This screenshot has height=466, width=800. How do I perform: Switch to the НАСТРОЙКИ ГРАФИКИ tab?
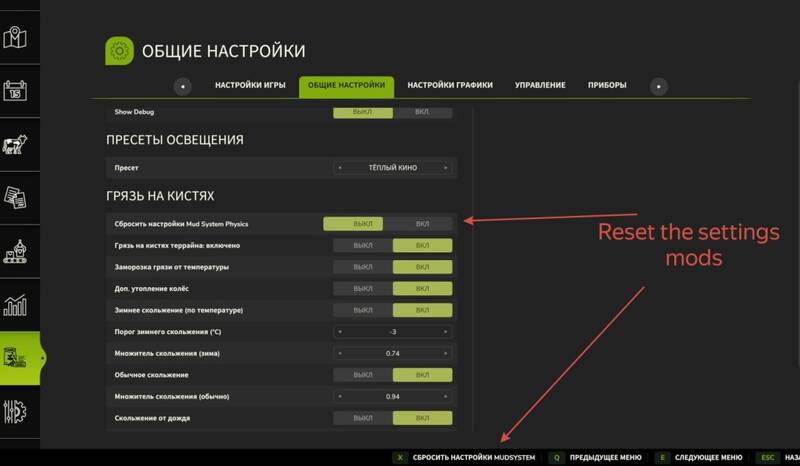[x=449, y=86]
